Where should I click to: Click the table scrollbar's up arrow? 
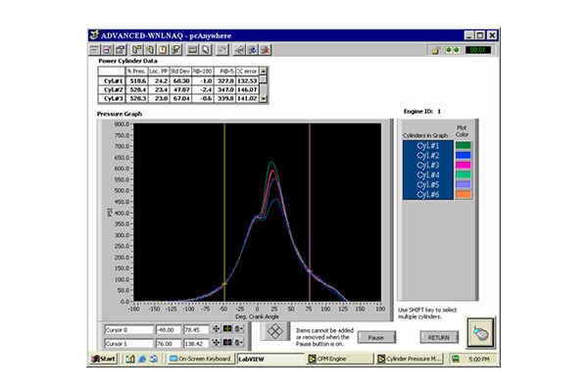click(264, 71)
